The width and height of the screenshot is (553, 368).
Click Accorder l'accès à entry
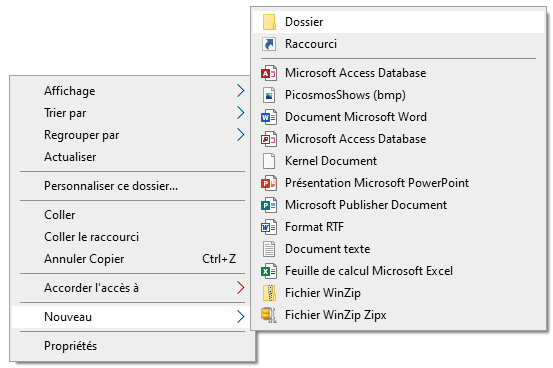130,288
